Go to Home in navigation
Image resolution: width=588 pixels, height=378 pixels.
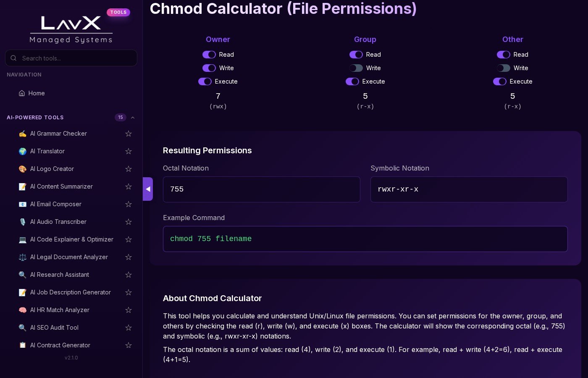tap(37, 93)
